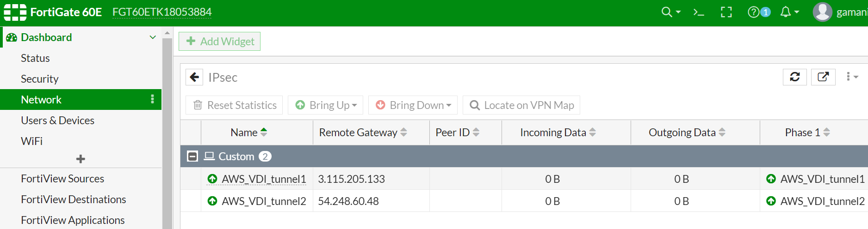Click the Add Widget button
This screenshot has height=229, width=868.
(220, 42)
